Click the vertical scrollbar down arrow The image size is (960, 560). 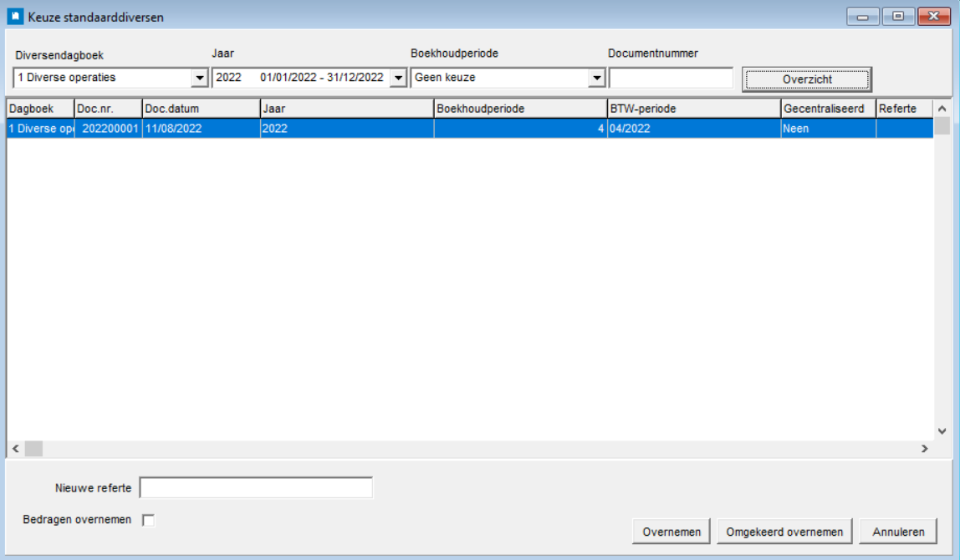coord(942,431)
